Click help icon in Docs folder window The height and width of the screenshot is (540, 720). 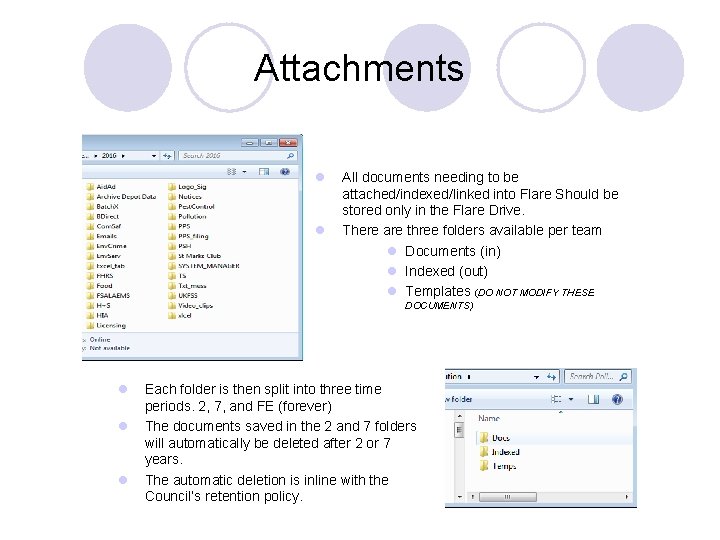coord(618,399)
